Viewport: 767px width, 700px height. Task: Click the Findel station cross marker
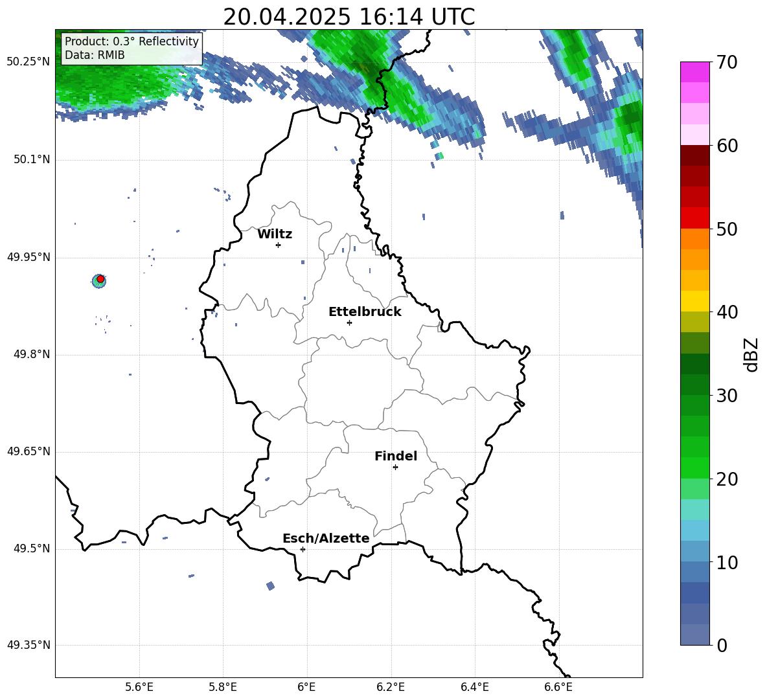tap(395, 468)
